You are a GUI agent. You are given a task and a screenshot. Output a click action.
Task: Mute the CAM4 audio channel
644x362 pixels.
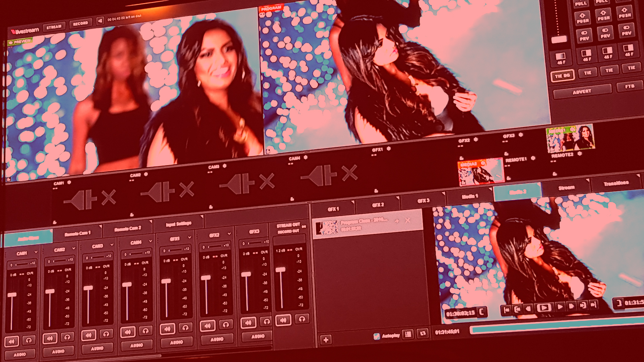tap(128, 332)
